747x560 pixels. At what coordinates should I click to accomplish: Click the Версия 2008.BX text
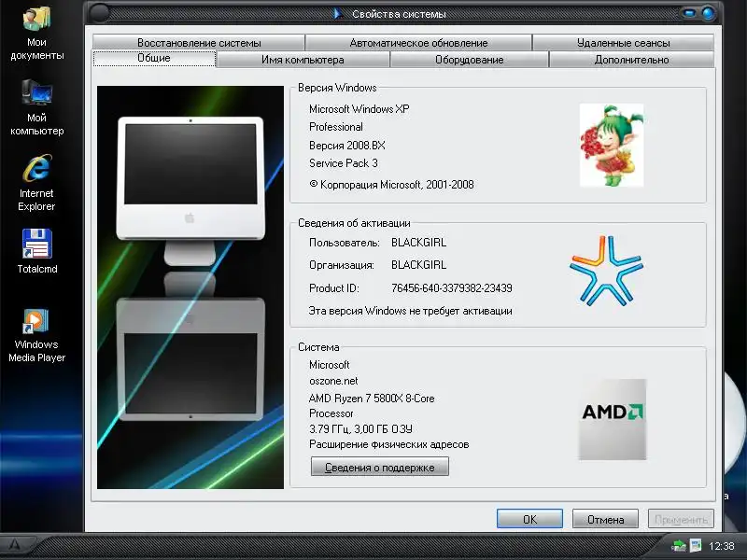coord(346,146)
